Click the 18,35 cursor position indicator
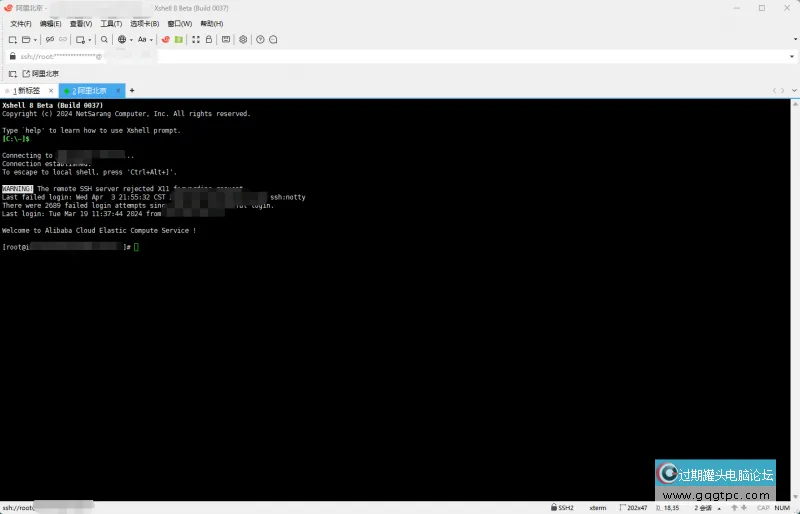Screen dimensions: 800x514 pos(668,508)
